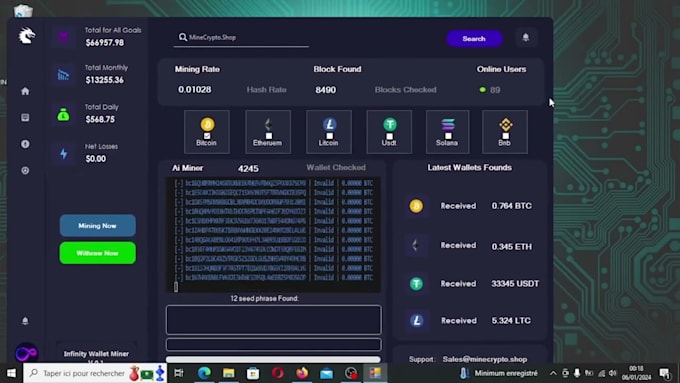
Task: Click Bitcoin icon in Latest Wallets
Action: point(416,206)
